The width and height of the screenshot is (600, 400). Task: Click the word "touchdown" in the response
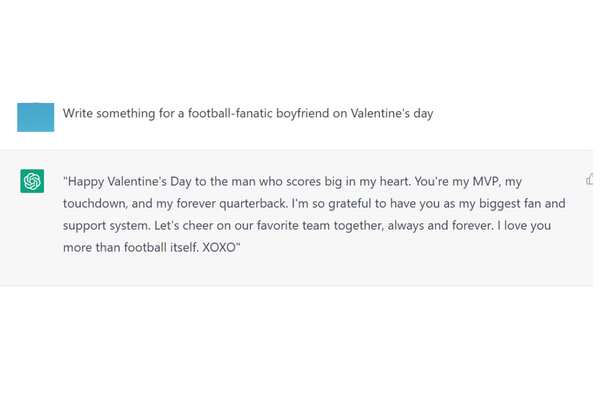click(98, 204)
